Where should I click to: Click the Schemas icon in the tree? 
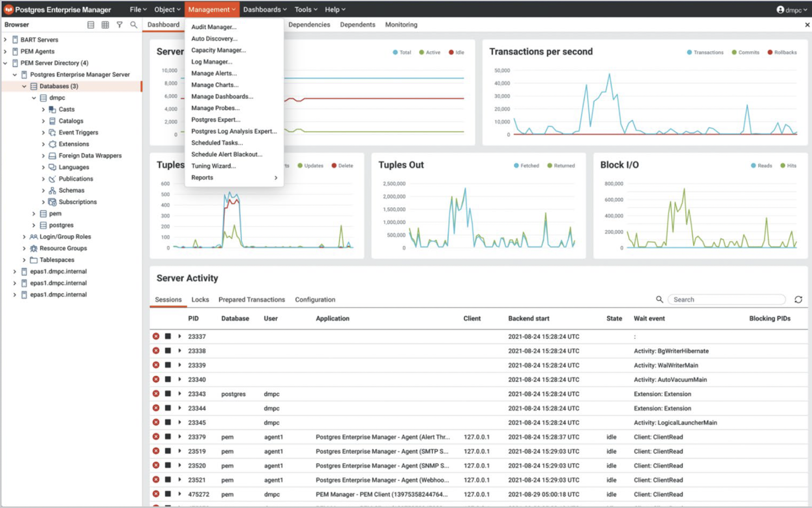tap(52, 190)
